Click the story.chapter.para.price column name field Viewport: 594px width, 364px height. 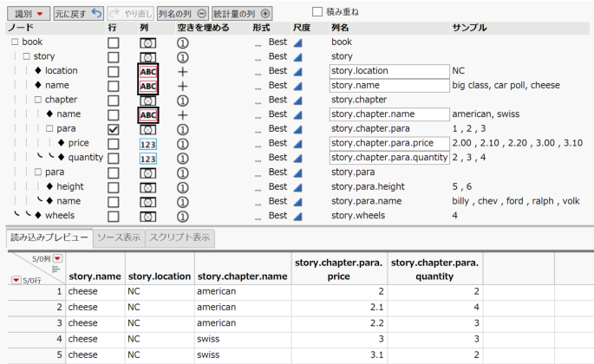(388, 144)
